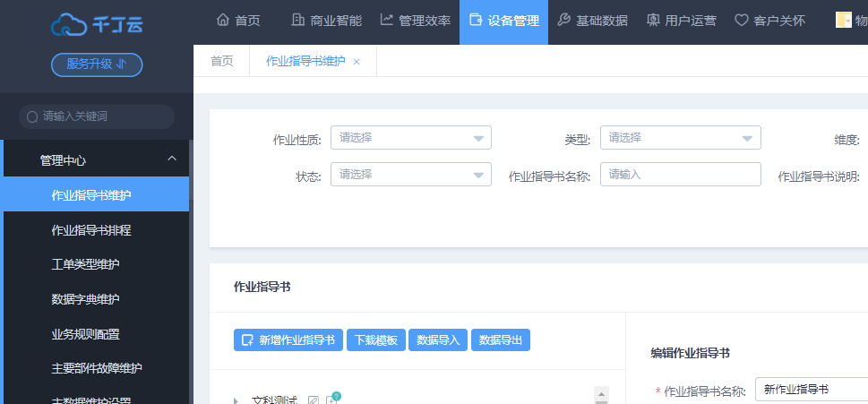
Task: Open the 用户运营 navigation menu
Action: (681, 21)
